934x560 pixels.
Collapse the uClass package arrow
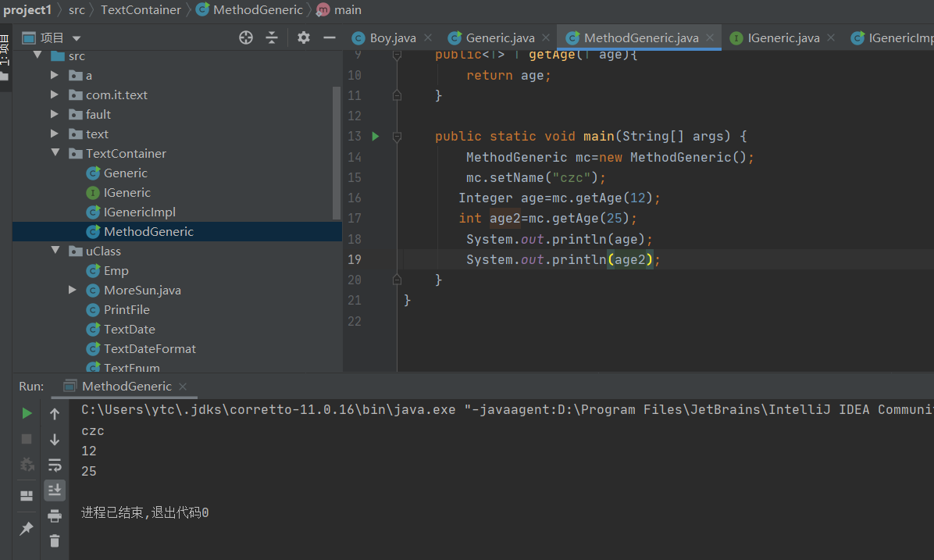tap(55, 251)
